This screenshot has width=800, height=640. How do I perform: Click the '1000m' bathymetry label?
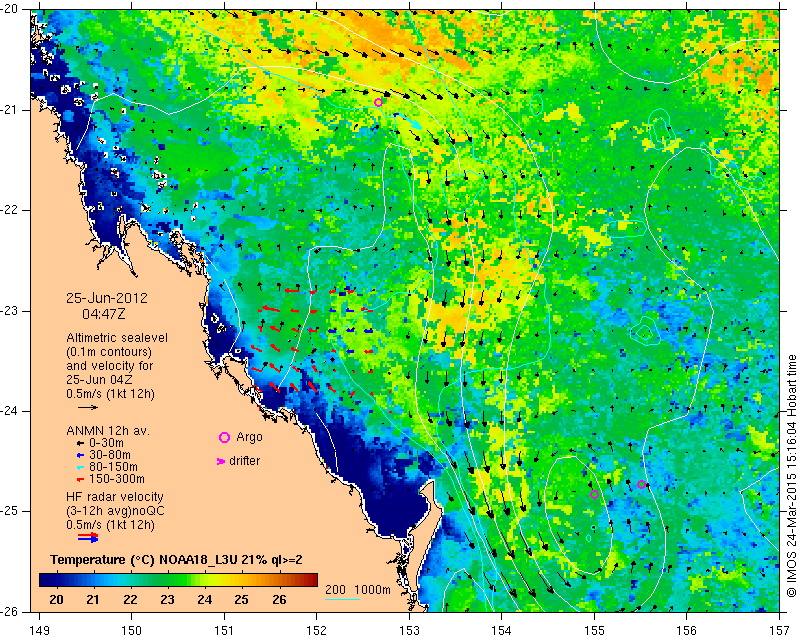372,590
